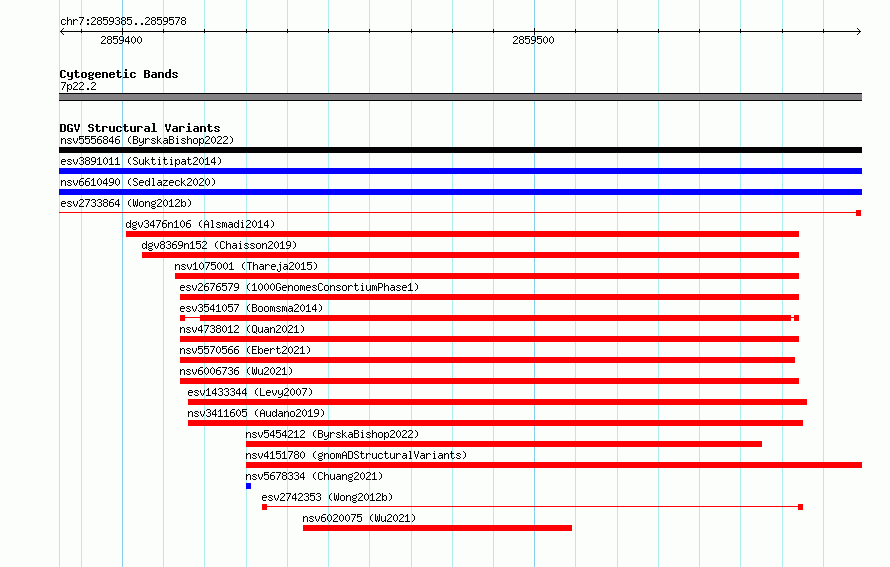Screen dimensions: 890x567
Task: Select the red nsv3411605 variant bar
Action: 496,423
